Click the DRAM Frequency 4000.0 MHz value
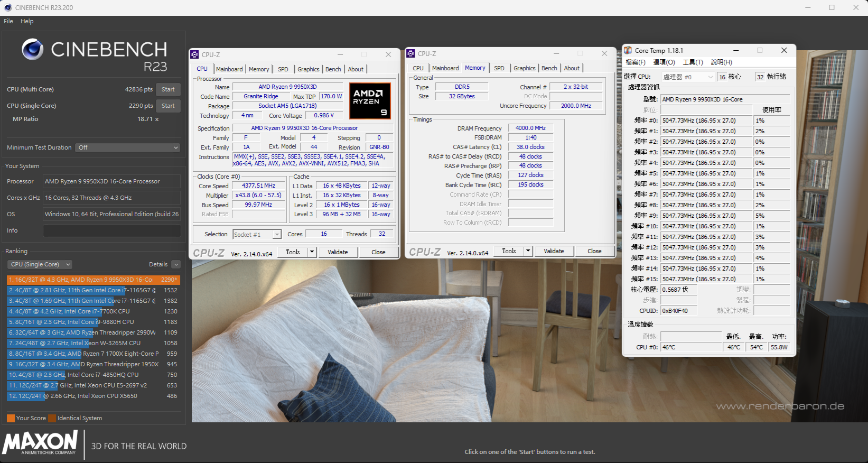The image size is (868, 463). pyautogui.click(x=530, y=128)
